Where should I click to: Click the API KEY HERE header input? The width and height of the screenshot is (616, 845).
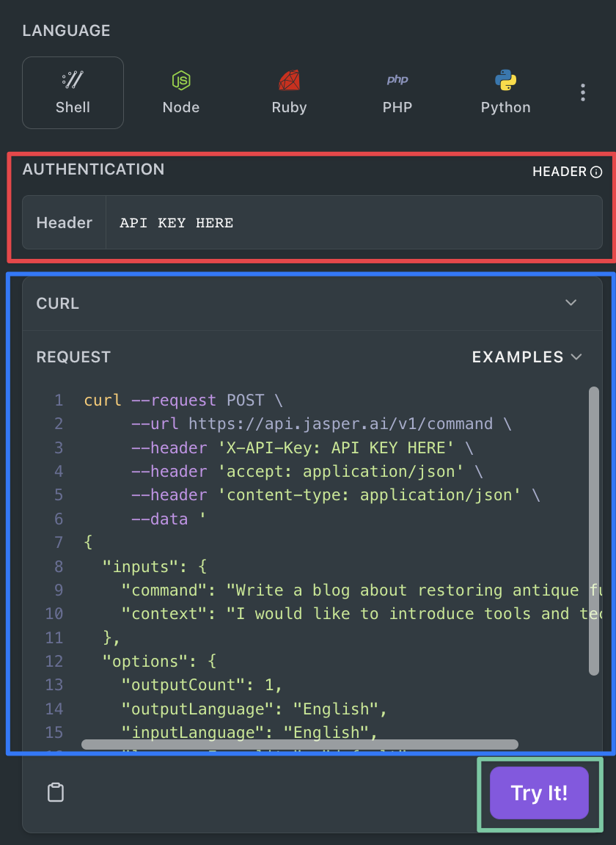point(353,222)
